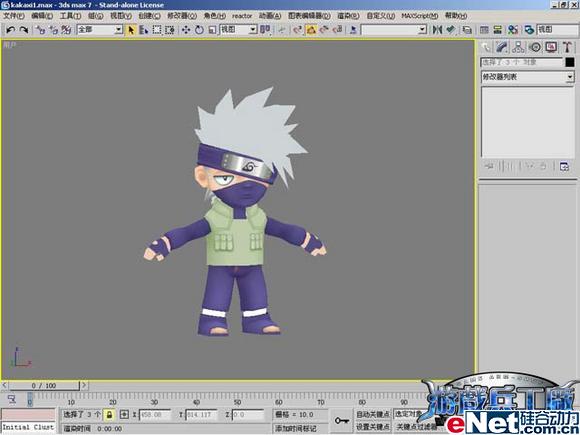Viewport: 580px width, 435px height.
Task: Switch to the Modify command panel tab
Action: 502,47
